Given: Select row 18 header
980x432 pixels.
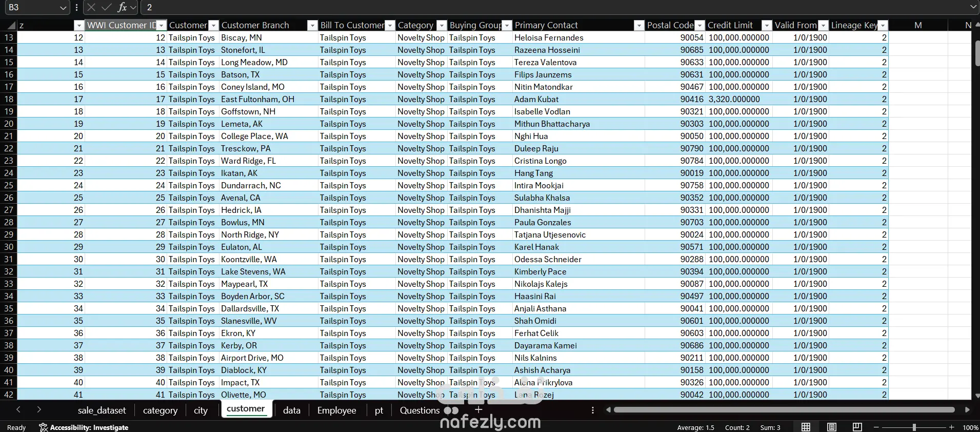Looking at the screenshot, I should (x=9, y=99).
